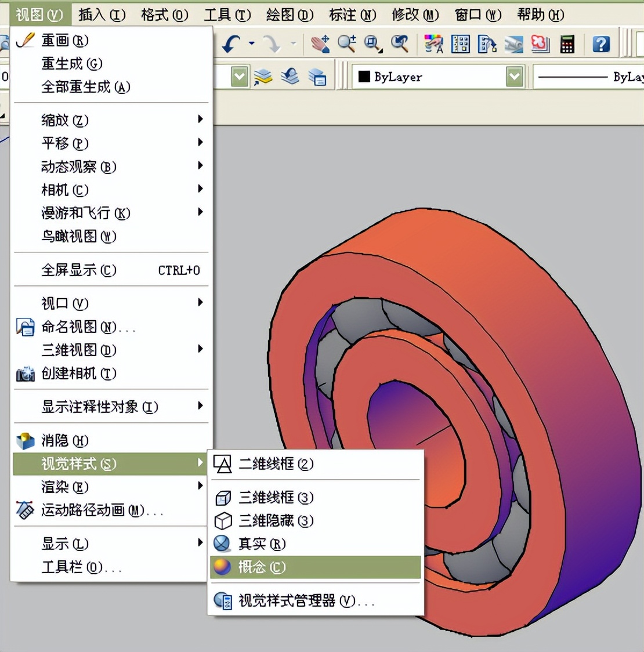Open the DesignCenter icon

pos(461,44)
